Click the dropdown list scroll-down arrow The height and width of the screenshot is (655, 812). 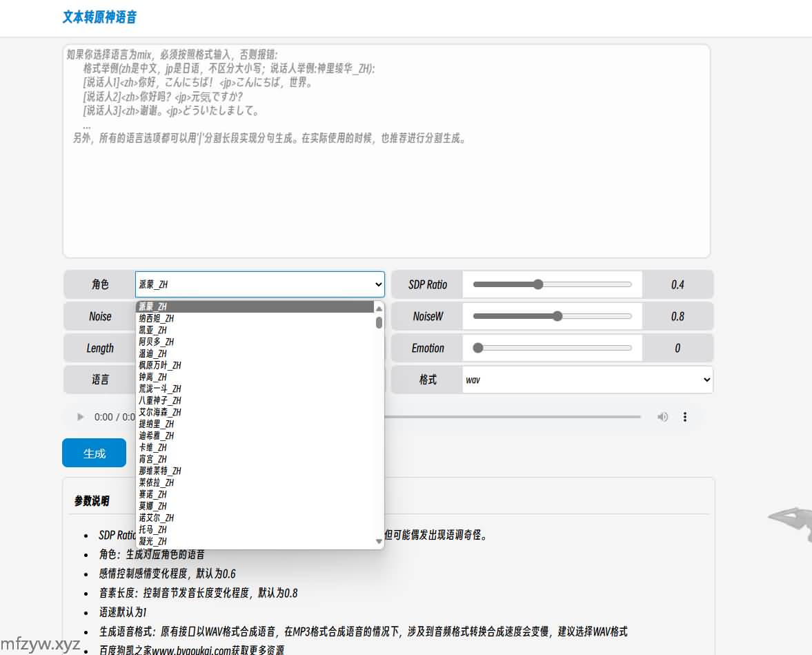pos(379,542)
